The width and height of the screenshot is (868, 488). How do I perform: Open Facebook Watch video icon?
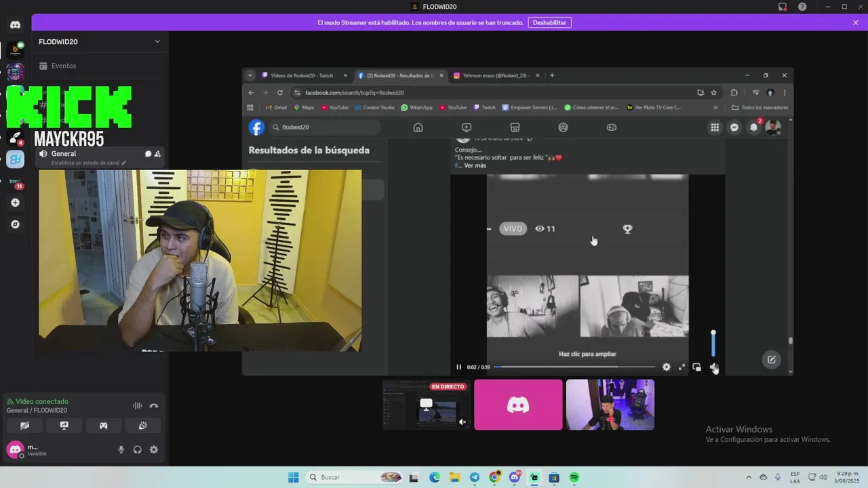pyautogui.click(x=467, y=127)
